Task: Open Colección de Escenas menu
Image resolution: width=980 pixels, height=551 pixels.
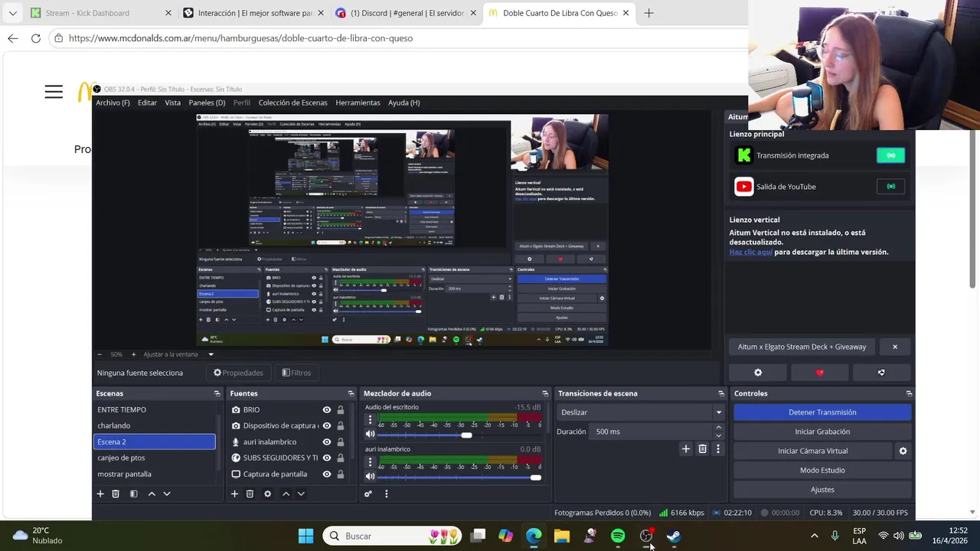Action: tap(292, 103)
